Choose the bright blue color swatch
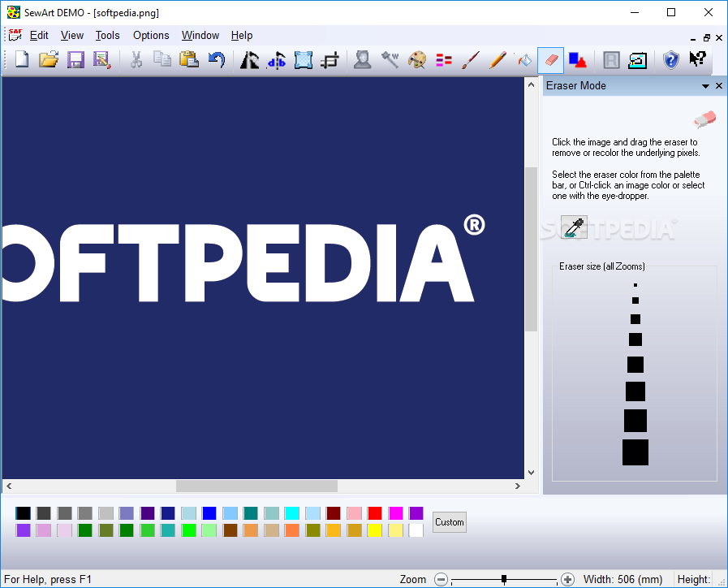728x588 pixels. [x=209, y=513]
